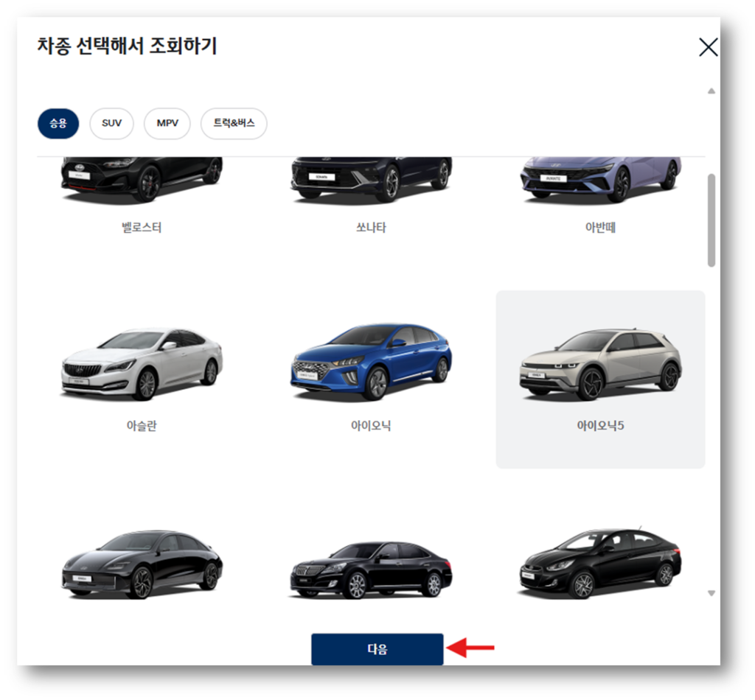Pick the white 아슬란 vehicle
The height and width of the screenshot is (700, 755).
(x=140, y=365)
